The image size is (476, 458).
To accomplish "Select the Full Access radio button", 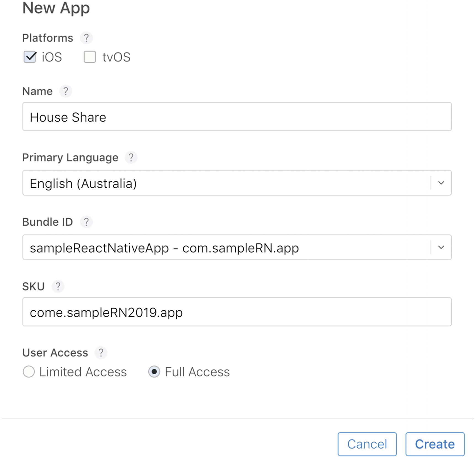I will tap(154, 372).
